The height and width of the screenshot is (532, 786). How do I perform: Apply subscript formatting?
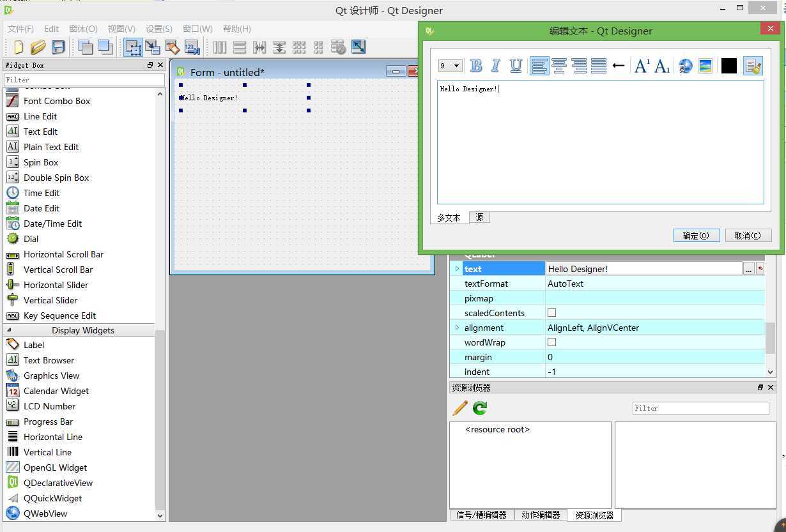coord(662,66)
